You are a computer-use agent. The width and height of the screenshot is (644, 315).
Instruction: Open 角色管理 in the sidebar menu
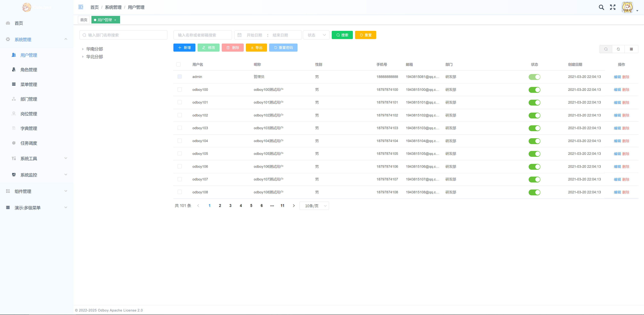[29, 70]
